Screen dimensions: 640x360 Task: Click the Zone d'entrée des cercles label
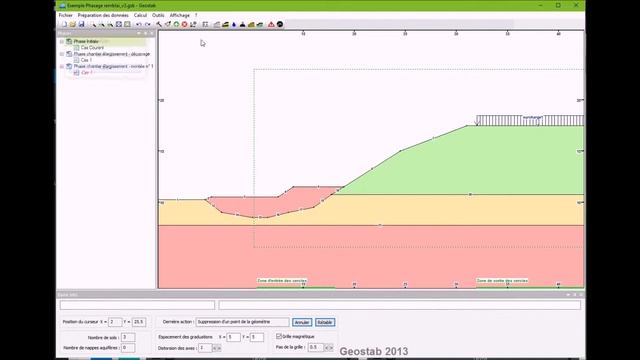282,281
